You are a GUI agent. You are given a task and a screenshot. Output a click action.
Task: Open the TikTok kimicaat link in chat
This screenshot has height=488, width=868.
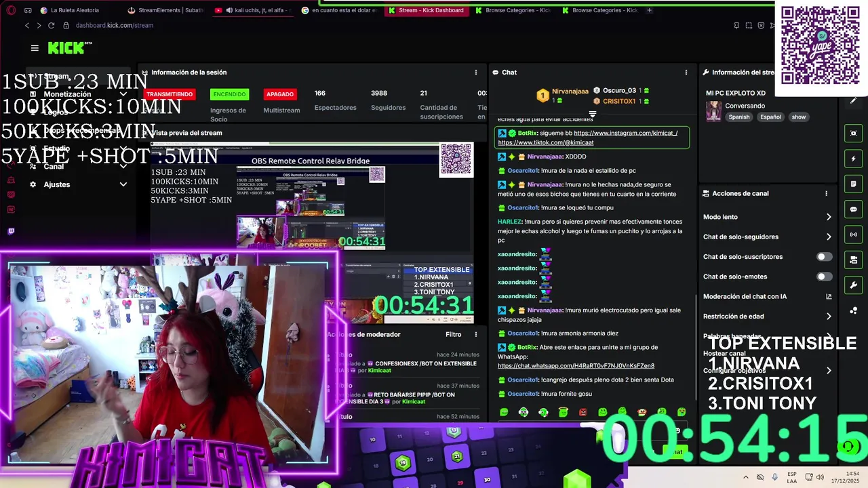pyautogui.click(x=546, y=142)
